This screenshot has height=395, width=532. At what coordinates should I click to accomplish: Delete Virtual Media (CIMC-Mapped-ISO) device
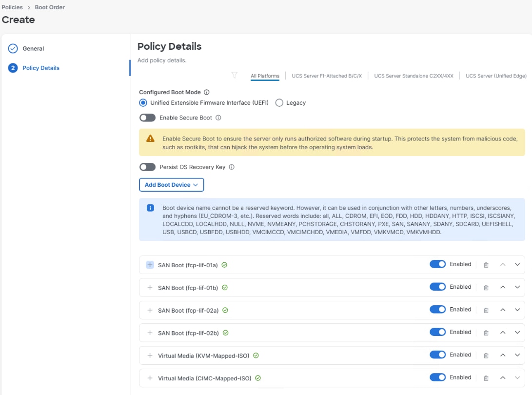pyautogui.click(x=486, y=378)
